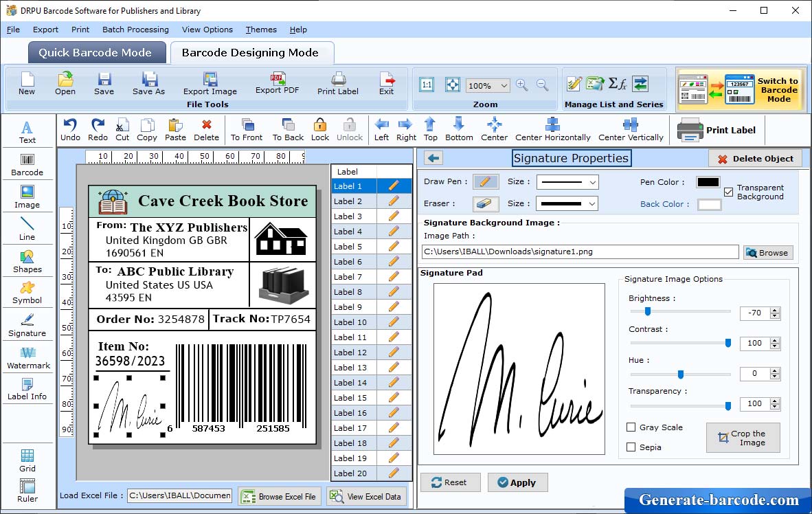Click the Save As icon

point(148,84)
